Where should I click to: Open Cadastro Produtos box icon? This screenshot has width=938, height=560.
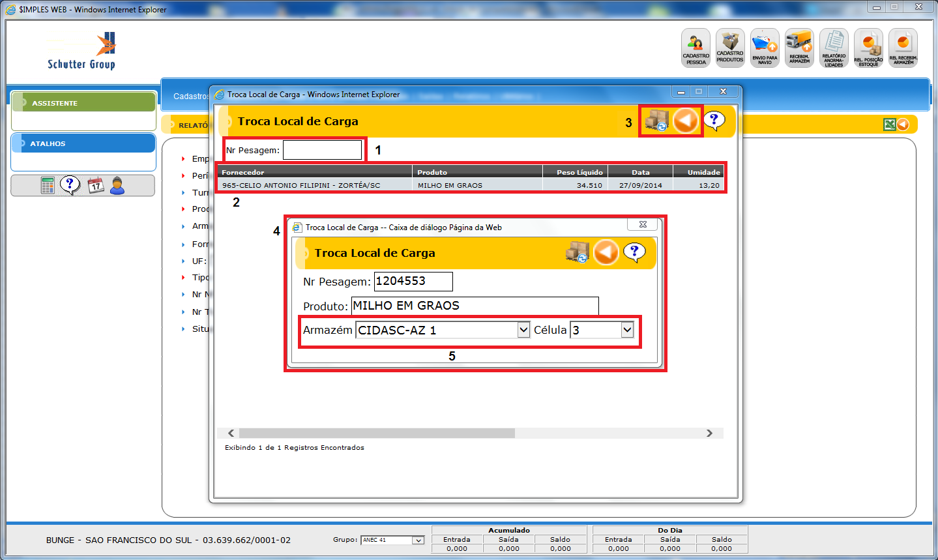[730, 48]
